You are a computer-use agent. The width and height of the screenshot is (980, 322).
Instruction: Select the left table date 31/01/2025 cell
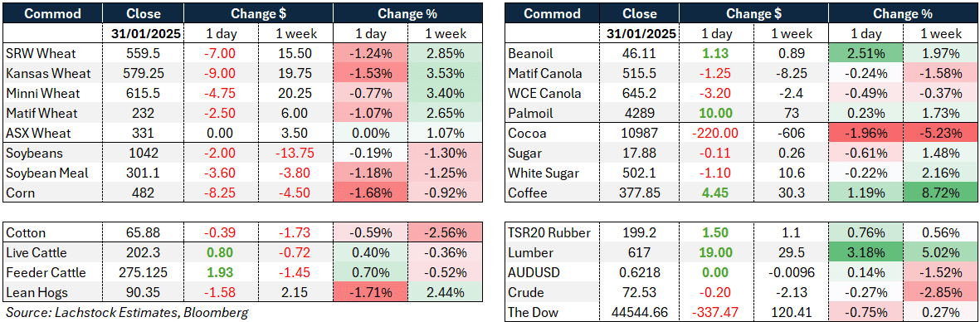click(143, 34)
